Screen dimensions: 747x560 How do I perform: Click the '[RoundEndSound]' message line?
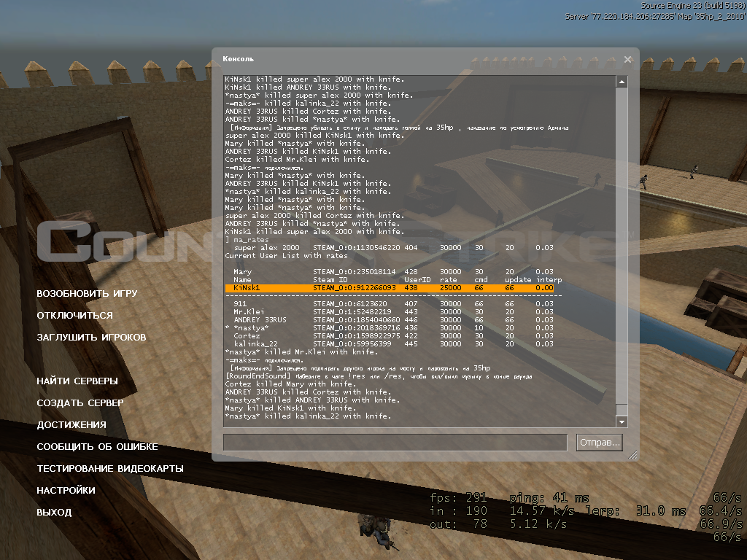click(379, 376)
